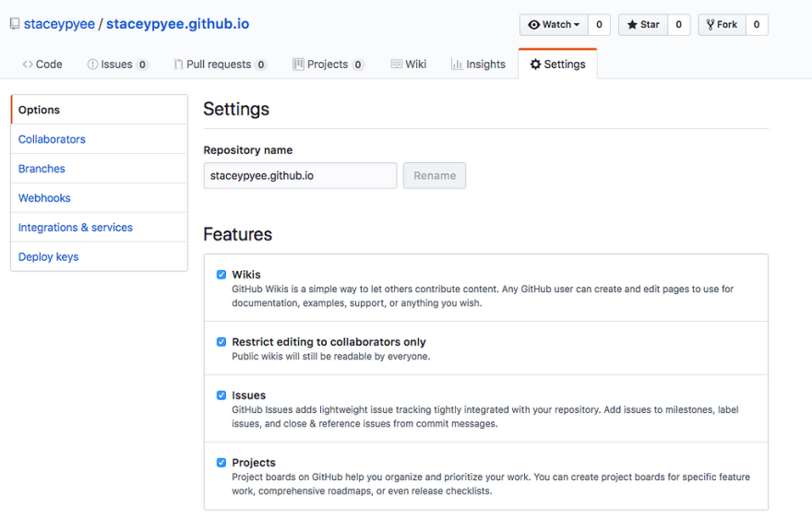Click the Issues exclamation circle icon
The height and width of the screenshot is (519, 812).
tap(92, 65)
